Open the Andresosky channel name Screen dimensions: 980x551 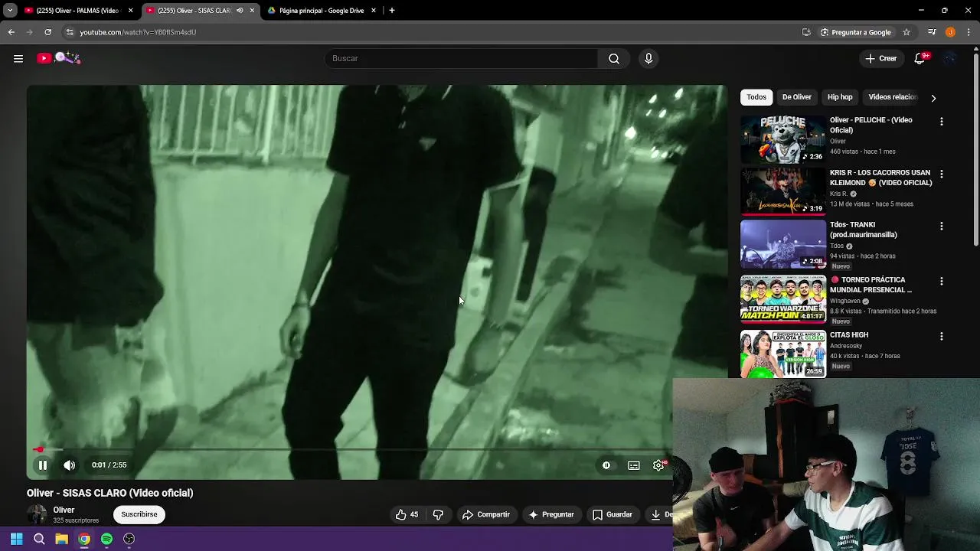[x=846, y=345]
